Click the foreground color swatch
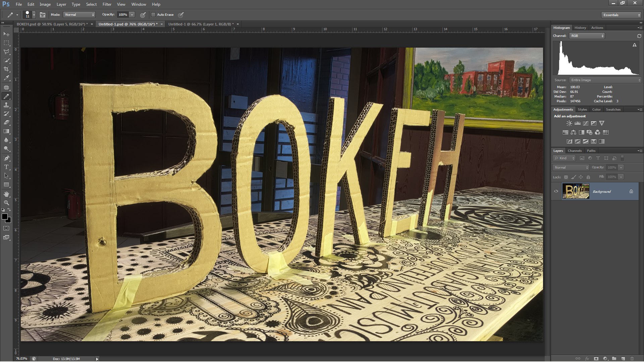 pyautogui.click(x=5, y=217)
